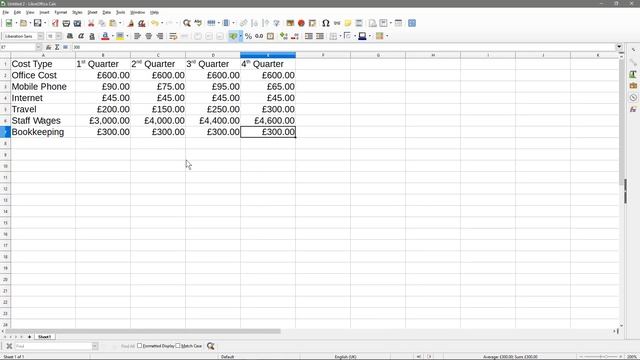Open Find & Replace from find toolbar
The image size is (640, 360).
[x=211, y=346]
